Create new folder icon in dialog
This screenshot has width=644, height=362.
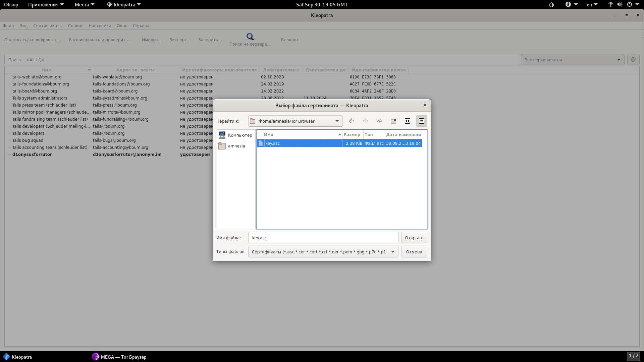click(x=393, y=121)
